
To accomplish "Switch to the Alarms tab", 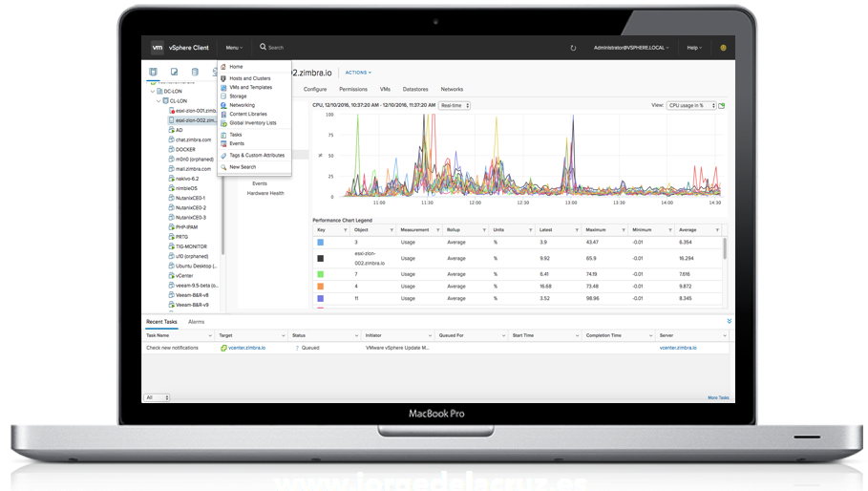I will pos(196,322).
